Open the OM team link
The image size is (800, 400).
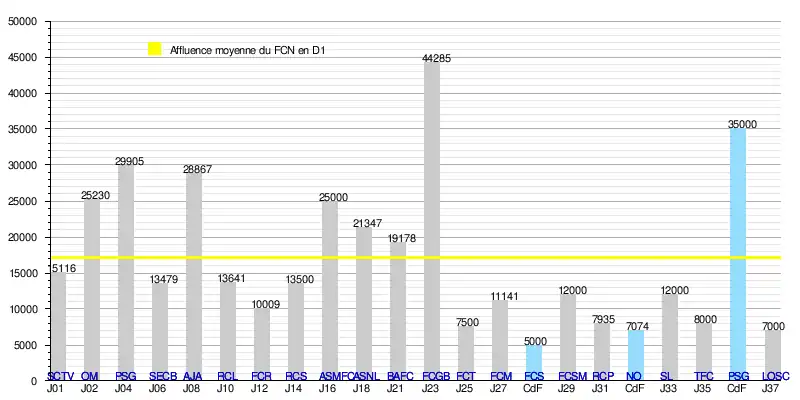90,376
